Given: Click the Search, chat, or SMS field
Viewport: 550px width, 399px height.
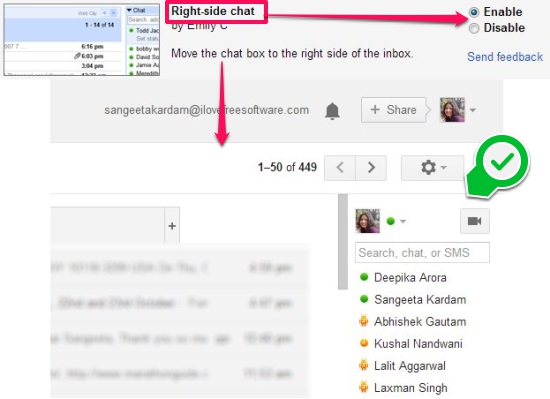Looking at the screenshot, I should 422,252.
